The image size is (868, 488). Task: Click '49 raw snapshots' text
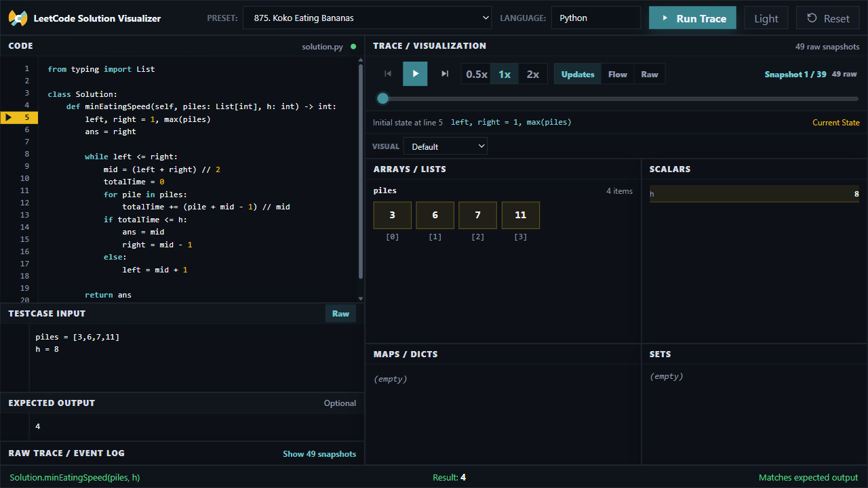coord(827,47)
